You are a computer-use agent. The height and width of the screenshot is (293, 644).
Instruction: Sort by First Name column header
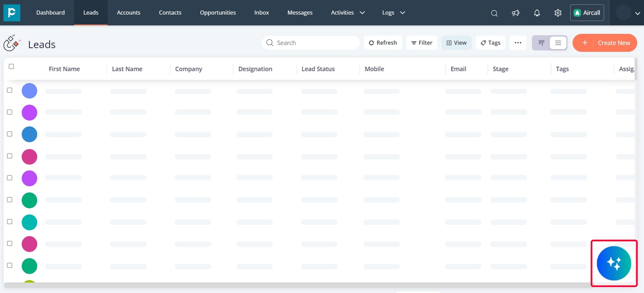[64, 69]
